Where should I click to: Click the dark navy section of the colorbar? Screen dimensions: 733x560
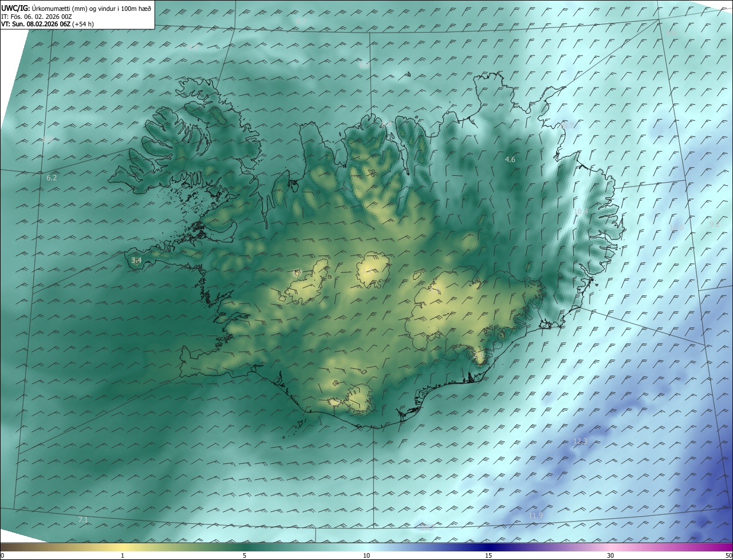pos(488,548)
